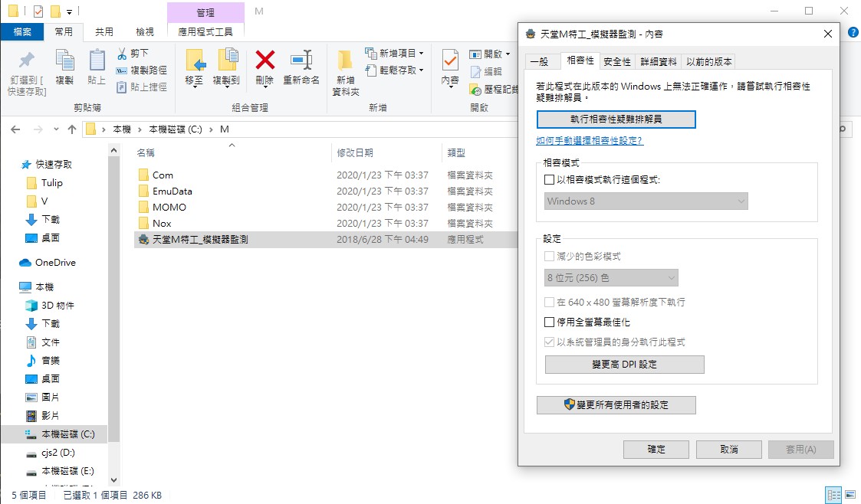
Task: Click the 執行相容性疑難排解員 button
Action: click(x=616, y=119)
